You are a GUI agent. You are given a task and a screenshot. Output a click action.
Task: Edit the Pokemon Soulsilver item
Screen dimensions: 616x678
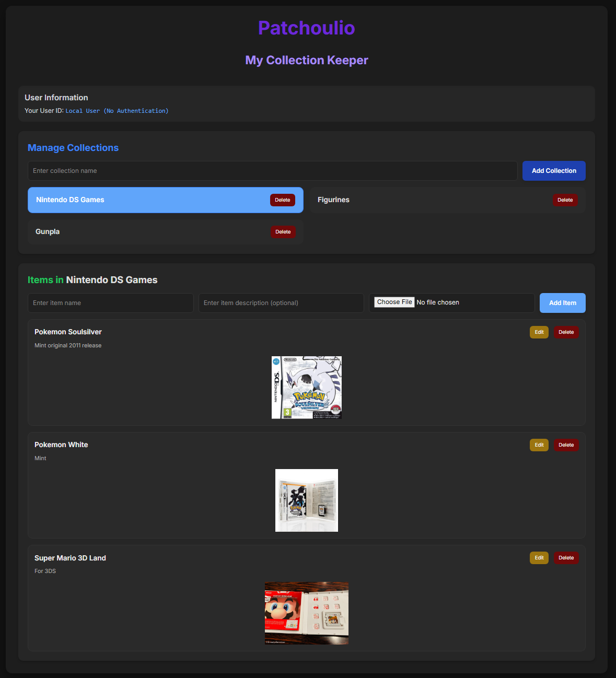tap(539, 332)
